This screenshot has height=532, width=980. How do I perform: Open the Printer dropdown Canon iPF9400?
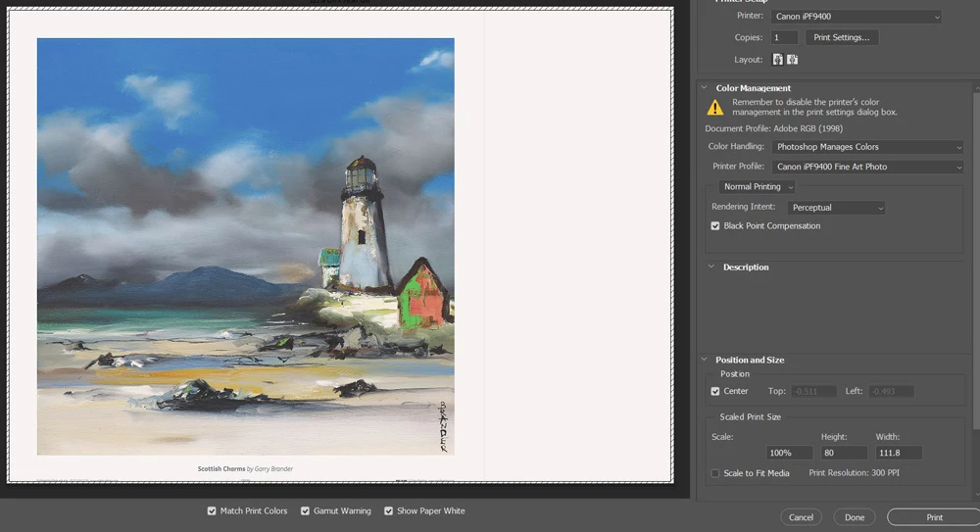click(x=857, y=17)
